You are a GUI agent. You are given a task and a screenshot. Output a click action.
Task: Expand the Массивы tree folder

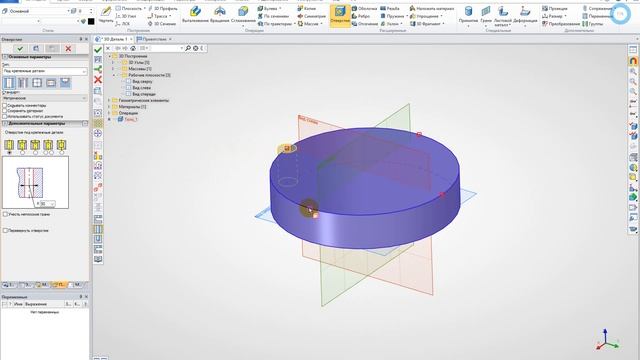[114, 69]
